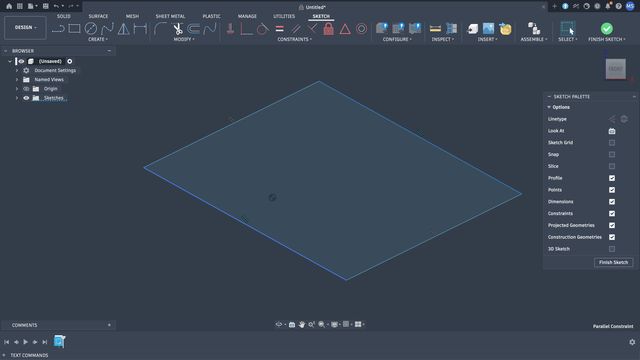The image size is (640, 360).
Task: Open the Configure dropdown menu
Action: [x=397, y=40]
